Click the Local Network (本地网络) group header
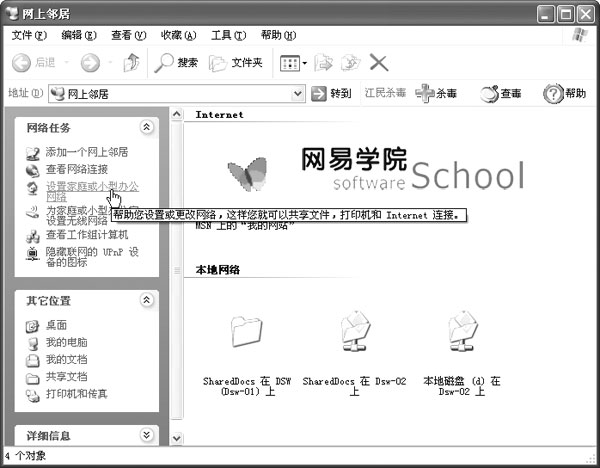 pyautogui.click(x=217, y=270)
